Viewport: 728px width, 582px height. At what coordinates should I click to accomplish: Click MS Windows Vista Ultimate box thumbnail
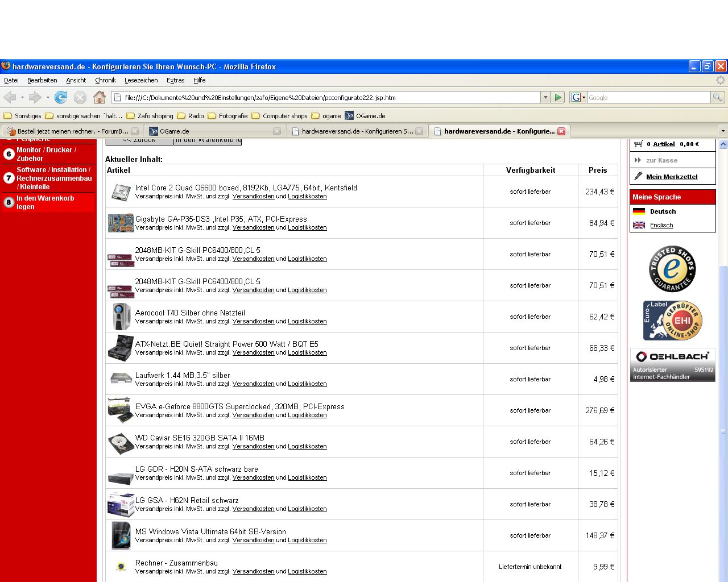(121, 535)
